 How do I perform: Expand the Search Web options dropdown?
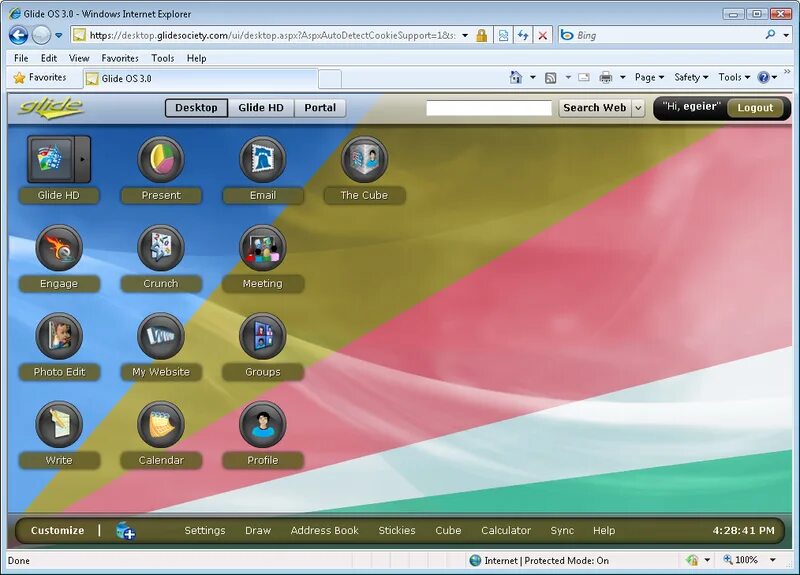tap(638, 108)
